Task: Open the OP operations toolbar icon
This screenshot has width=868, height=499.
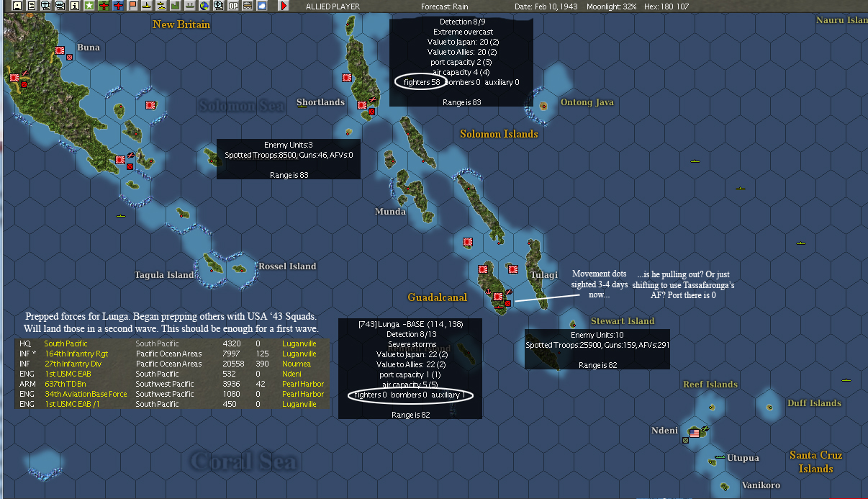Action: click(x=232, y=6)
